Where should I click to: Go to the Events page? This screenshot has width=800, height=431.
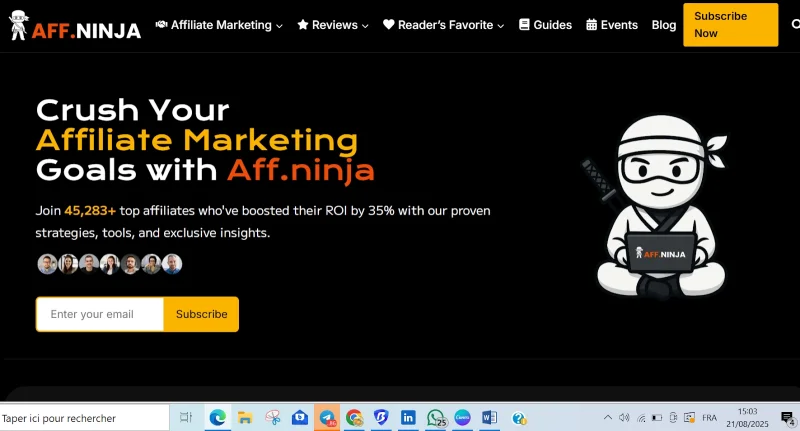coord(612,25)
